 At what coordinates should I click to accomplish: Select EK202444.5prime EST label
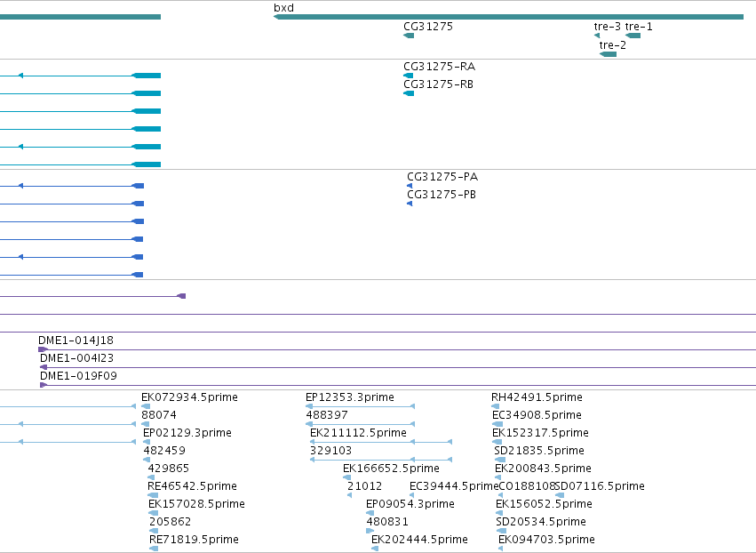tap(419, 540)
